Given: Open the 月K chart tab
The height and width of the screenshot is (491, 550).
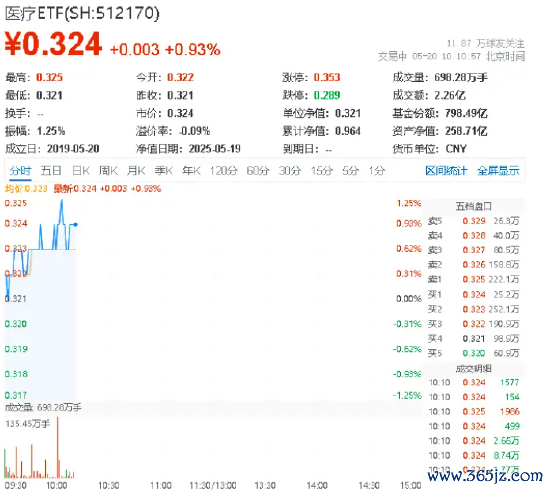Looking at the screenshot, I should tap(136, 171).
